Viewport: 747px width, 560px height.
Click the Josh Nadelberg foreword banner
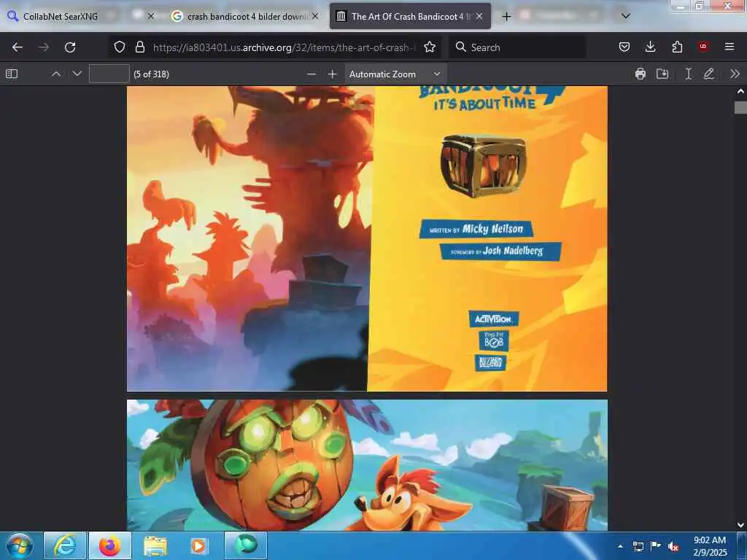500,251
